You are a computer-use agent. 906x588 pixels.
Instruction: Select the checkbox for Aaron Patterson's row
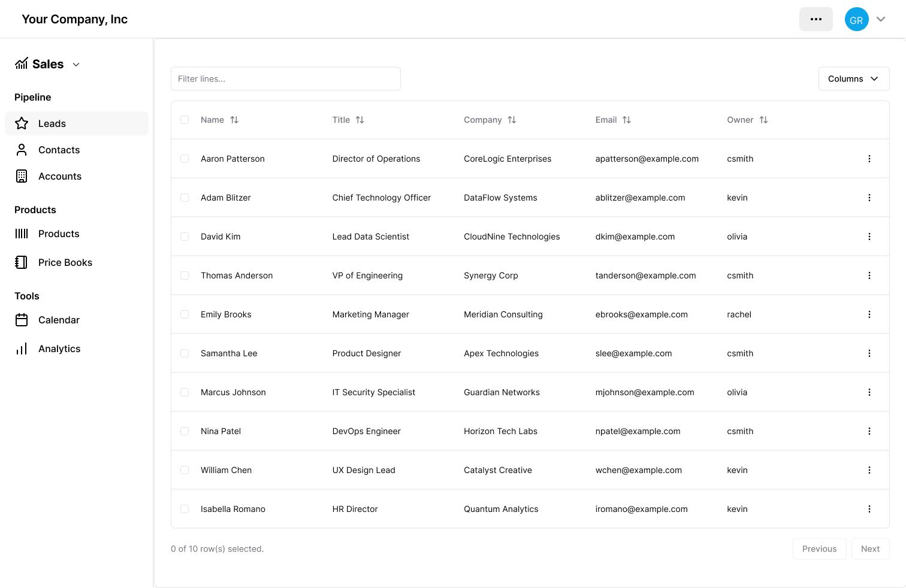tap(185, 159)
